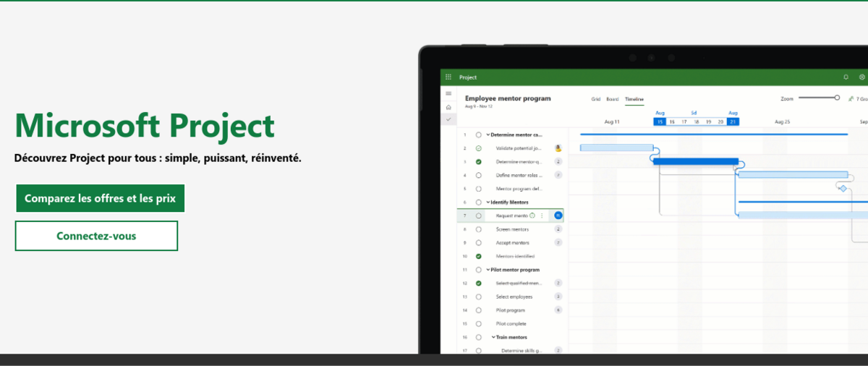Open the settings gear icon
This screenshot has width=868, height=366.
click(861, 77)
